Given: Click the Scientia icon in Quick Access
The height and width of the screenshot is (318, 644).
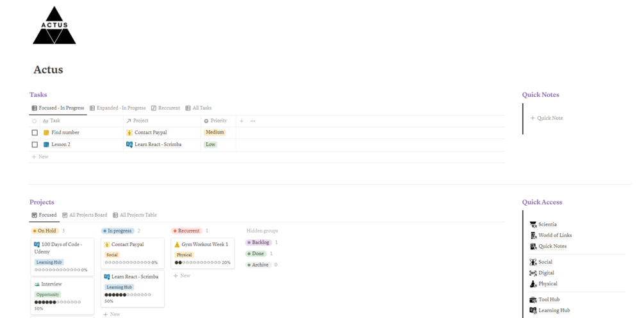Looking at the screenshot, I should 533,224.
